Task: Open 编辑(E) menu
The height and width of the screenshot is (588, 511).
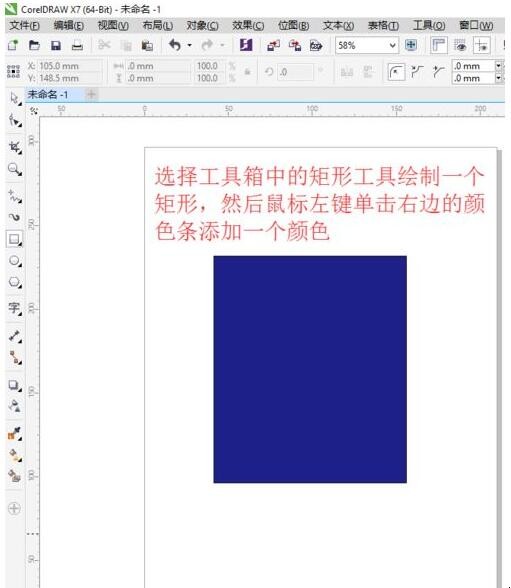Action: tap(69, 26)
